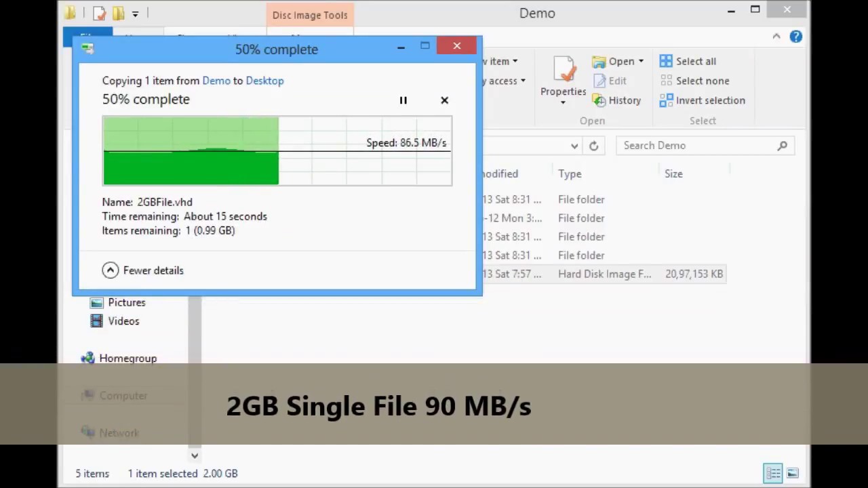Viewport: 868px width, 488px height.
Task: Click the Select none icon
Action: coord(666,81)
